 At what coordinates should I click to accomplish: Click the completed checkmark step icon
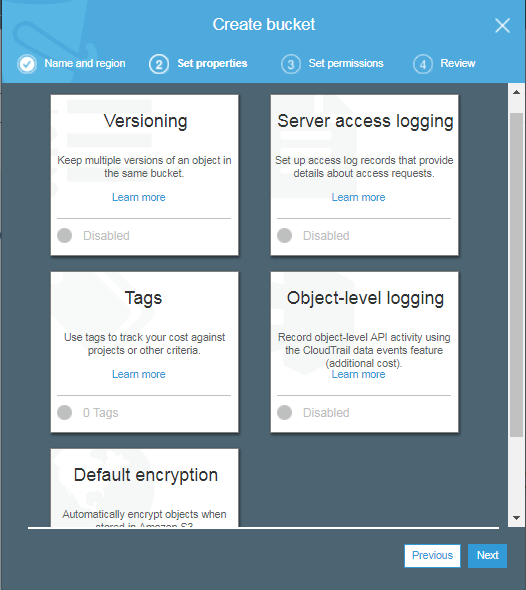click(x=27, y=64)
